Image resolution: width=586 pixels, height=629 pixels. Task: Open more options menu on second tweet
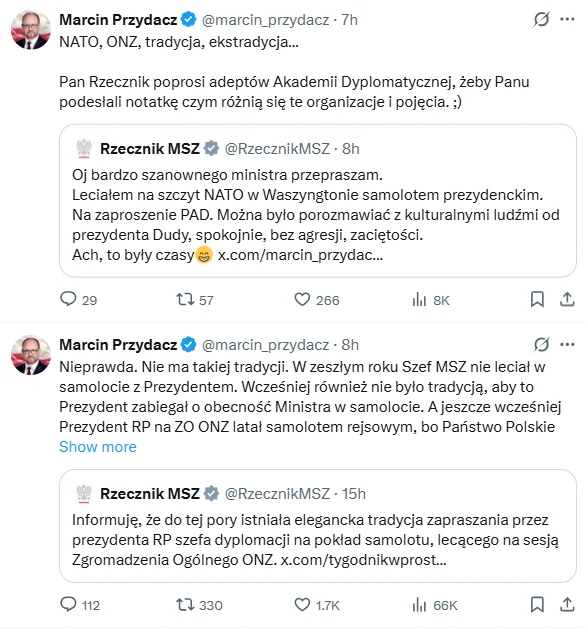click(567, 344)
